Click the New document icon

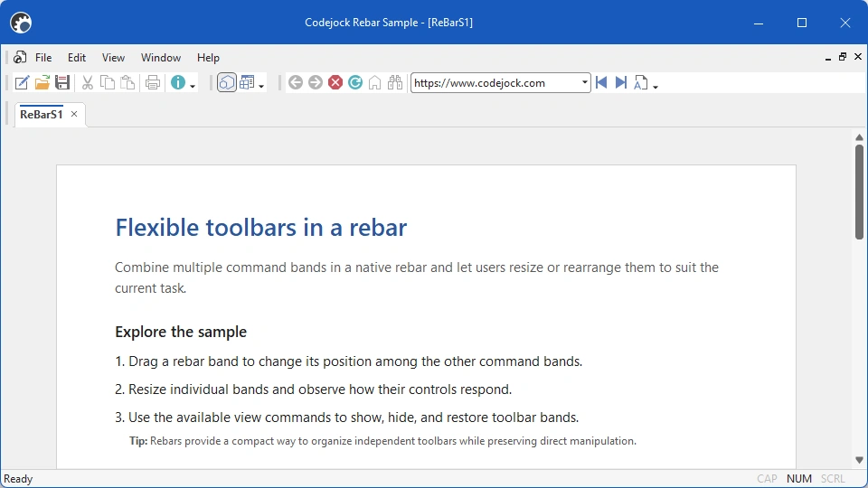(x=22, y=83)
